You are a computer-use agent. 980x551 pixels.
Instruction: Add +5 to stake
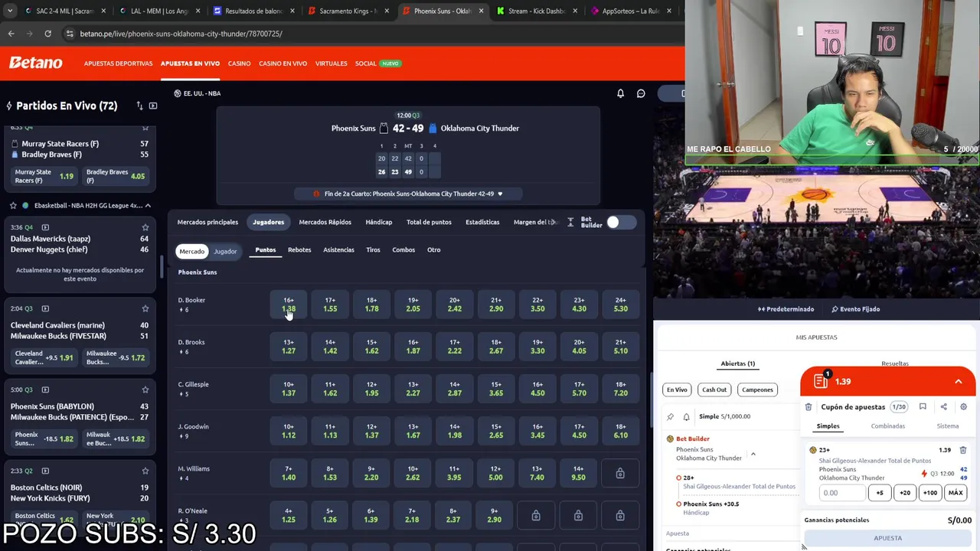pyautogui.click(x=880, y=493)
